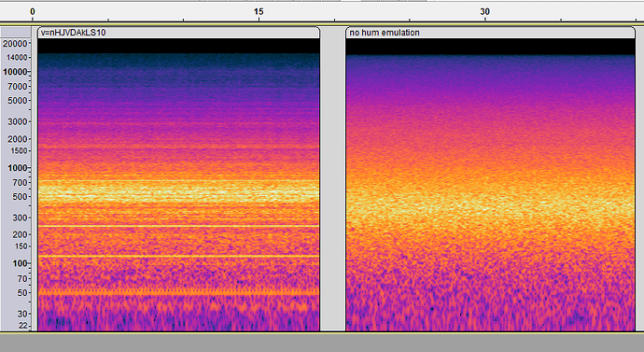Click the 22 Hz frequency scale label
The image size is (644, 352).
pyautogui.click(x=22, y=326)
